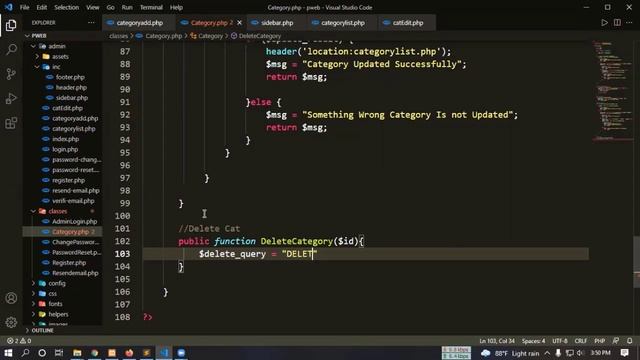This screenshot has height=360, width=640.
Task: Open the File menu
Action: click(24, 7)
